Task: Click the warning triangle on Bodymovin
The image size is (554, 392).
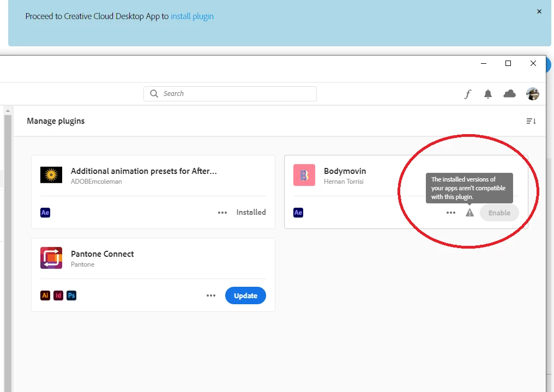Action: point(469,213)
